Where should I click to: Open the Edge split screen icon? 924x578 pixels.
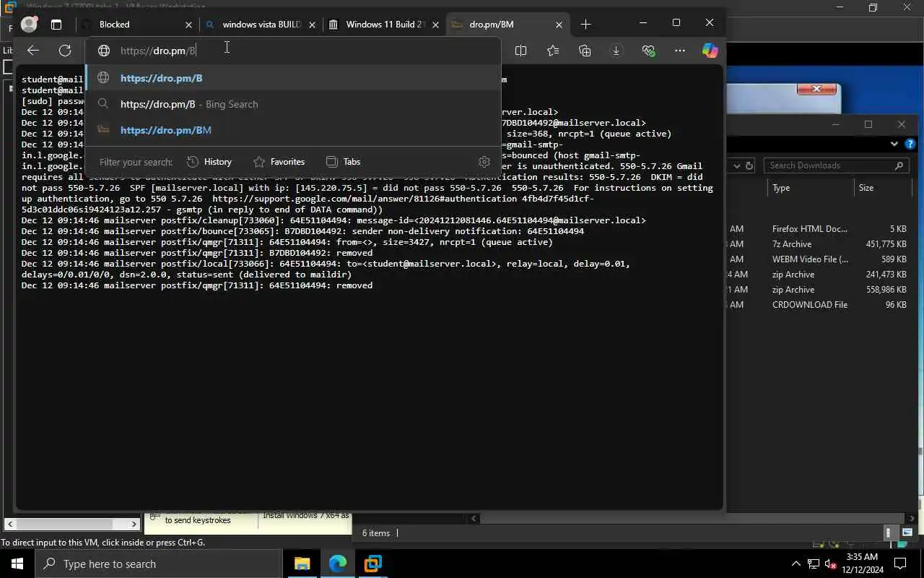coord(520,51)
